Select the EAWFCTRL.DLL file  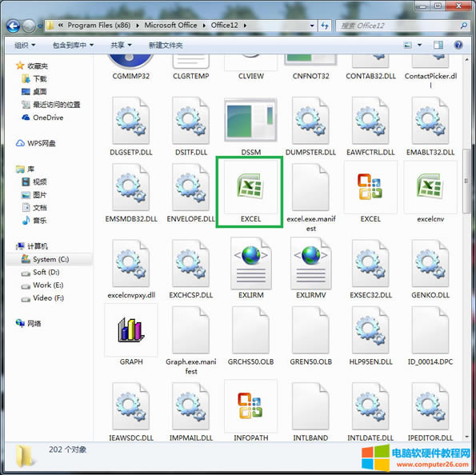(370, 126)
